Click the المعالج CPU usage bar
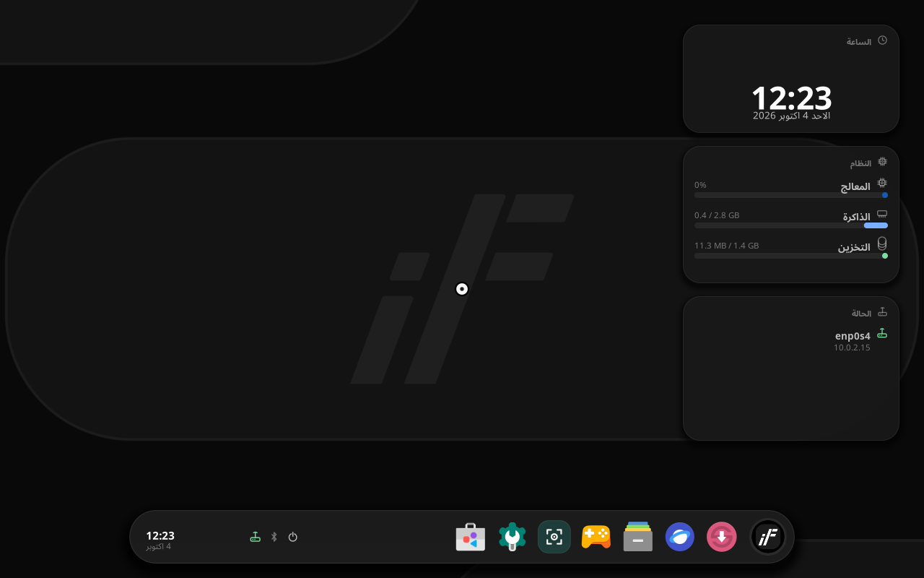 [x=791, y=195]
